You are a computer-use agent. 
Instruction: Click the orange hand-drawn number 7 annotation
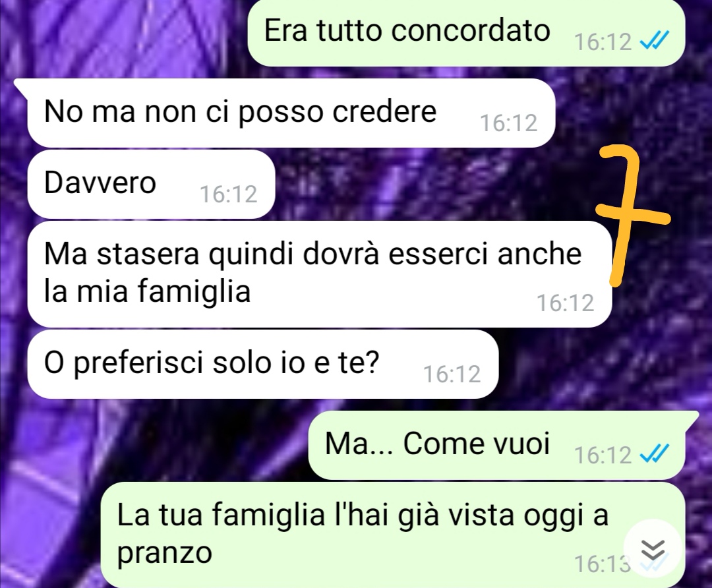click(x=632, y=216)
